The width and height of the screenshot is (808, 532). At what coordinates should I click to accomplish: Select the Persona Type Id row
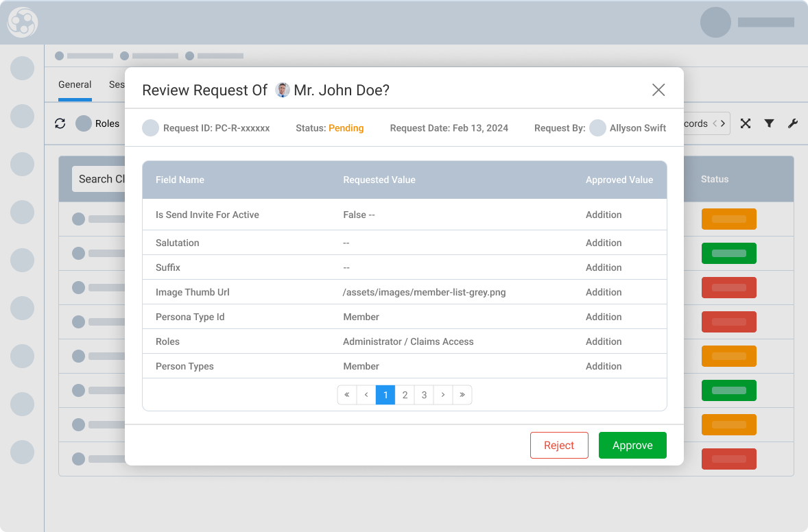point(405,317)
